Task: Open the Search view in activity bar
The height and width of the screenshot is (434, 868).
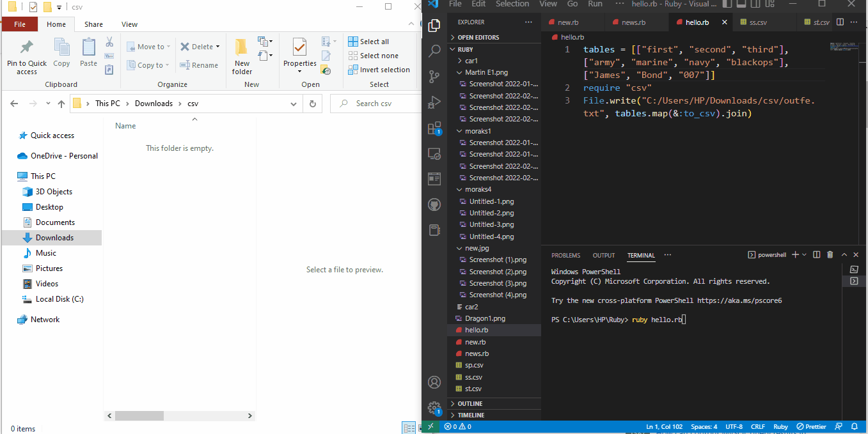Action: [434, 51]
